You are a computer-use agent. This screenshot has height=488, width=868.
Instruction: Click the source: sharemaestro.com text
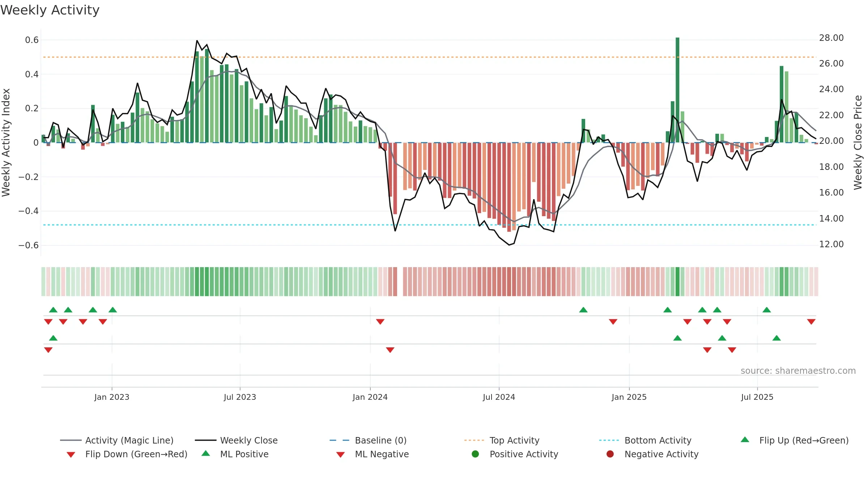click(x=798, y=371)
